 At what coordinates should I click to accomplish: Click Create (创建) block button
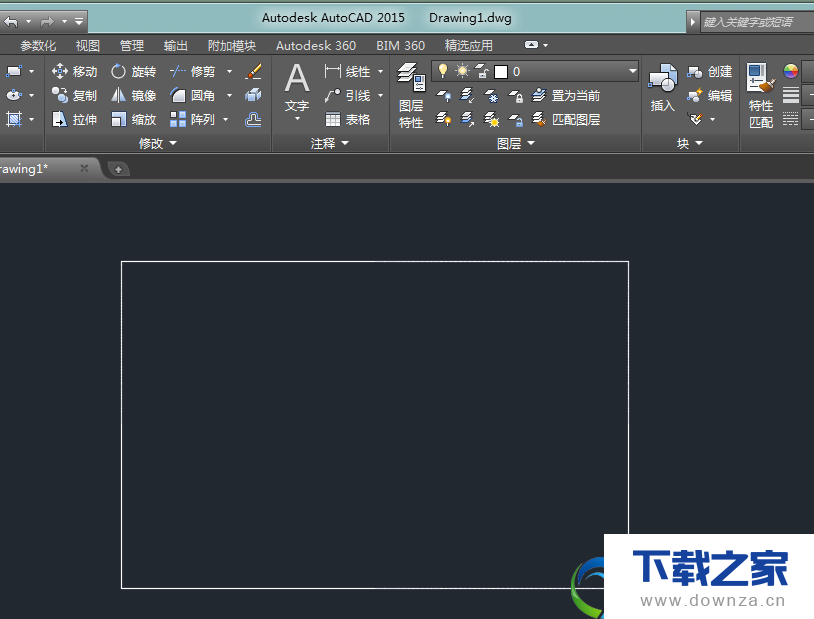coord(709,71)
